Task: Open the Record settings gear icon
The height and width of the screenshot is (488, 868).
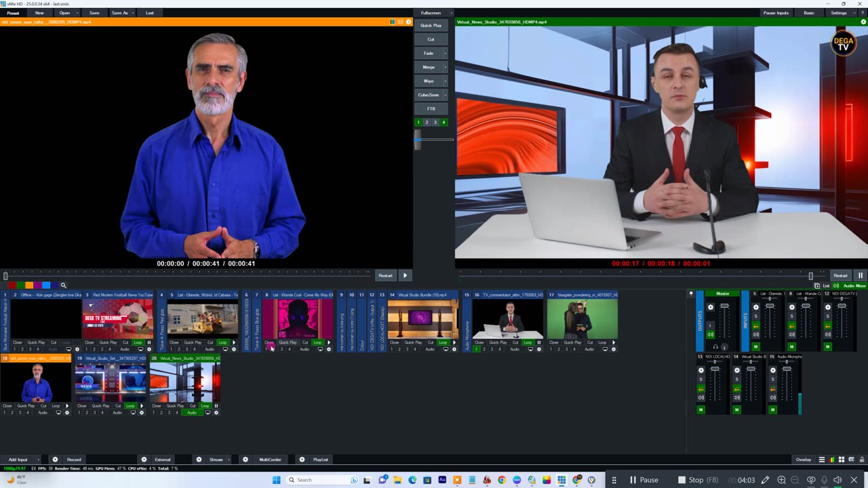Action: pyautogui.click(x=56, y=460)
